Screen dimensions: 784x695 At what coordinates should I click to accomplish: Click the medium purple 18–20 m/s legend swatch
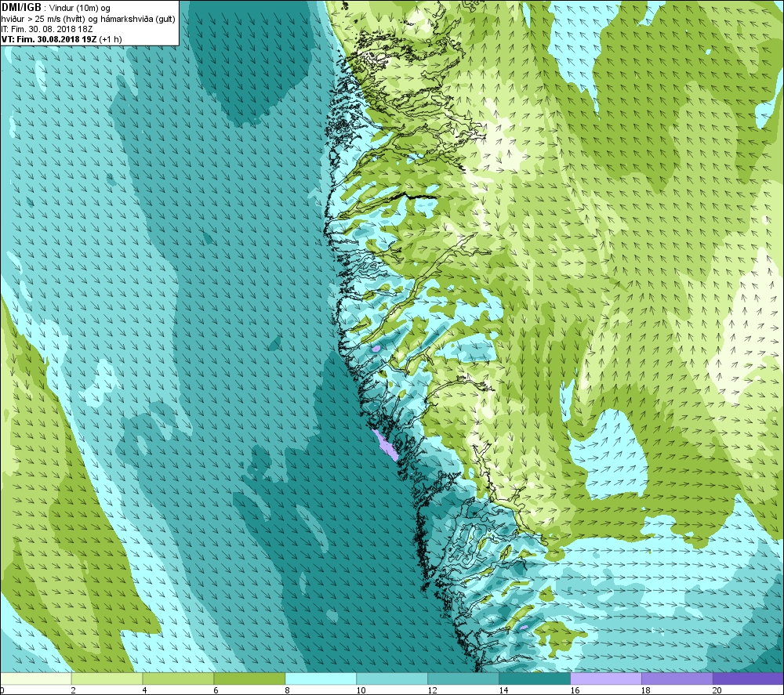coord(677,679)
